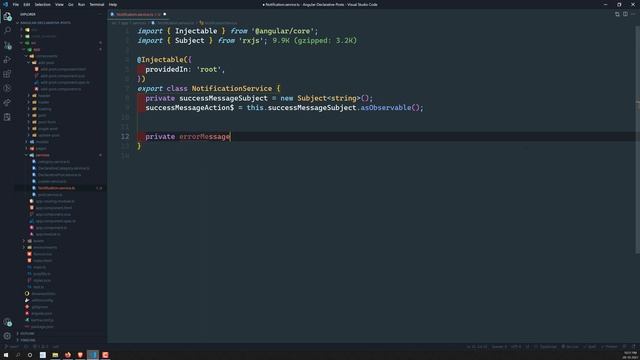This screenshot has height=360, width=640.
Task: Click cursor position indicator in status bar
Action: (477, 347)
